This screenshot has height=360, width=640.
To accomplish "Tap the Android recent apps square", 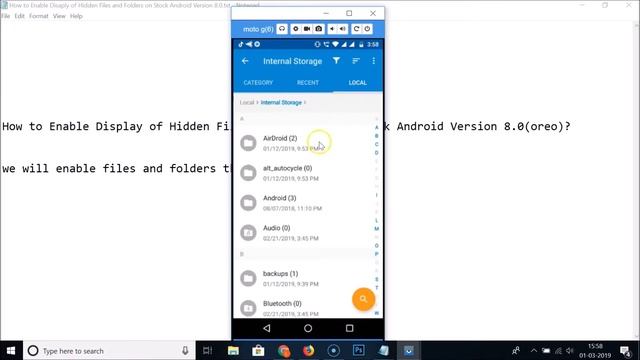I will 349,328.
